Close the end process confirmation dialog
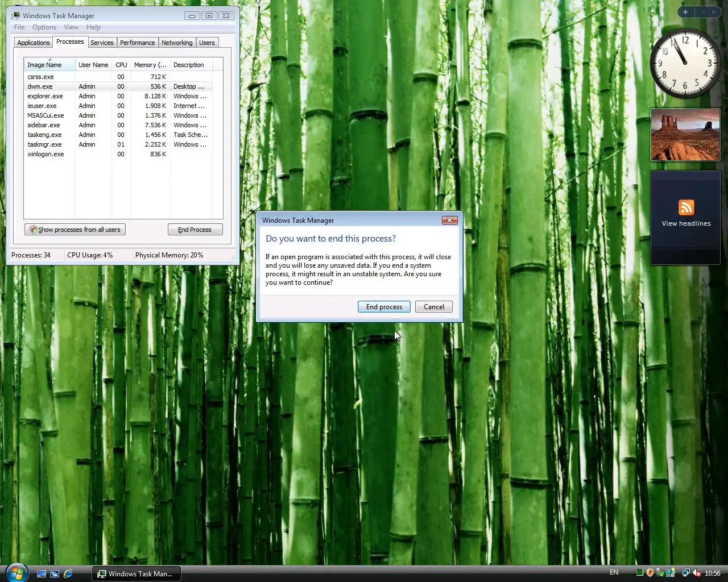 [x=449, y=220]
